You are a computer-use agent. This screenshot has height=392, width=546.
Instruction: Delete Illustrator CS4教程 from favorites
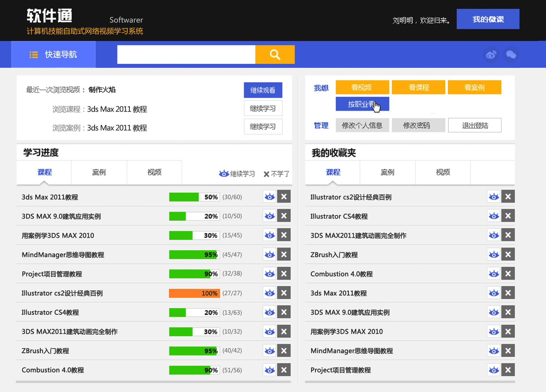(x=508, y=216)
